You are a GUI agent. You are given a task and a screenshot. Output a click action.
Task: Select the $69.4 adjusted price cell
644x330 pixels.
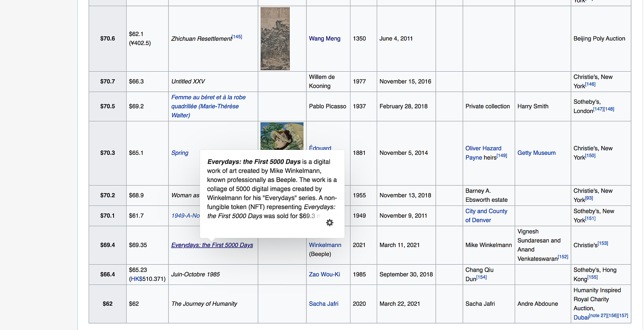point(108,245)
